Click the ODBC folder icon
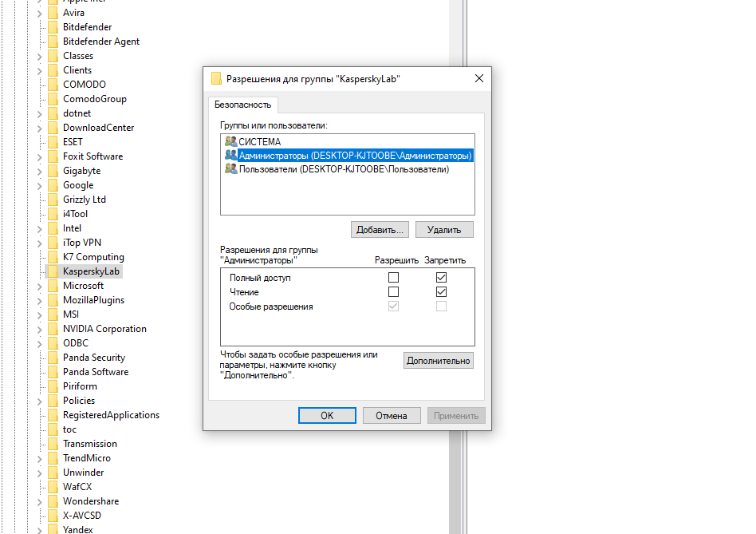Viewport: 756px width, 534px height. (x=53, y=343)
